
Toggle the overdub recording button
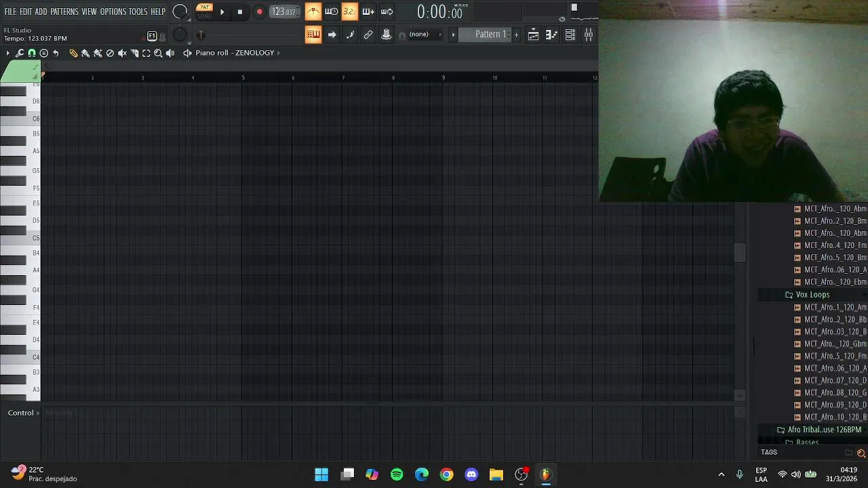point(368,12)
